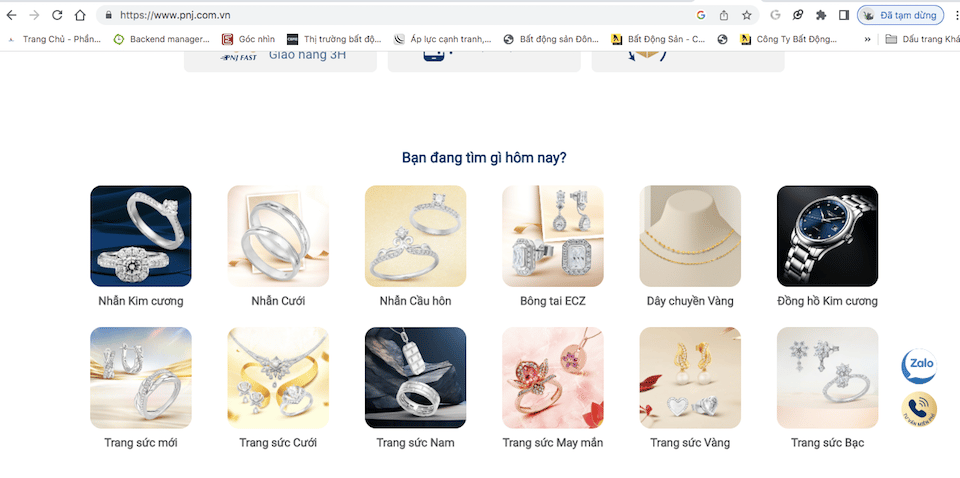This screenshot has height=478, width=960.
Task: Open 'Bất Động Sản - C...' bookmark
Action: coord(659,39)
